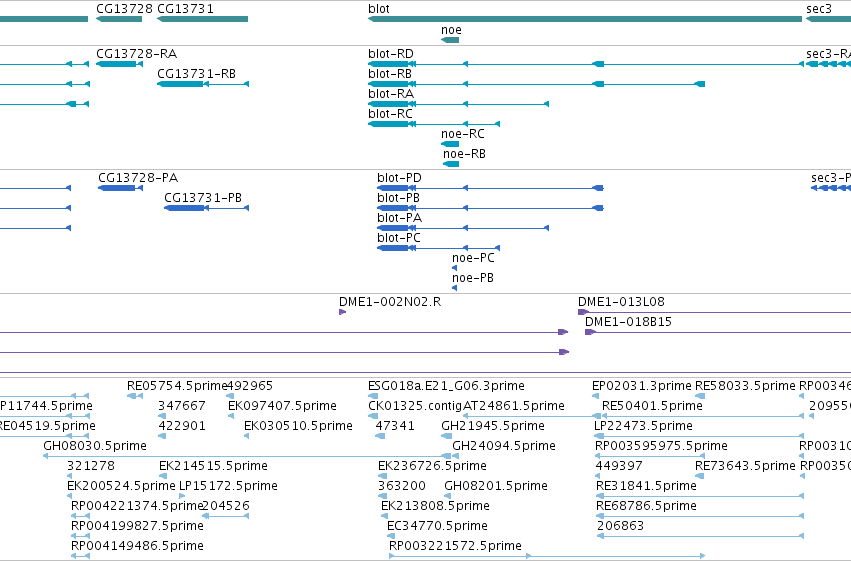Click the noe gene arrow
The width and height of the screenshot is (851, 561).
[x=450, y=40]
